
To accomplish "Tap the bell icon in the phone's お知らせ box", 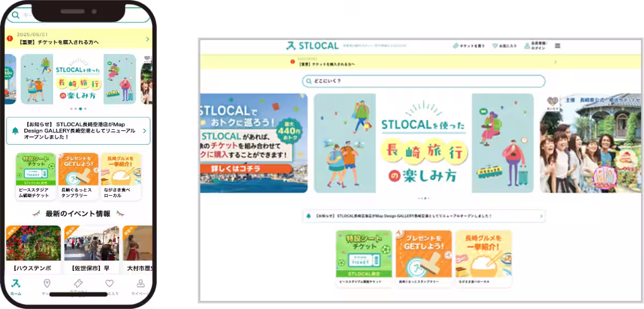I will (x=15, y=131).
